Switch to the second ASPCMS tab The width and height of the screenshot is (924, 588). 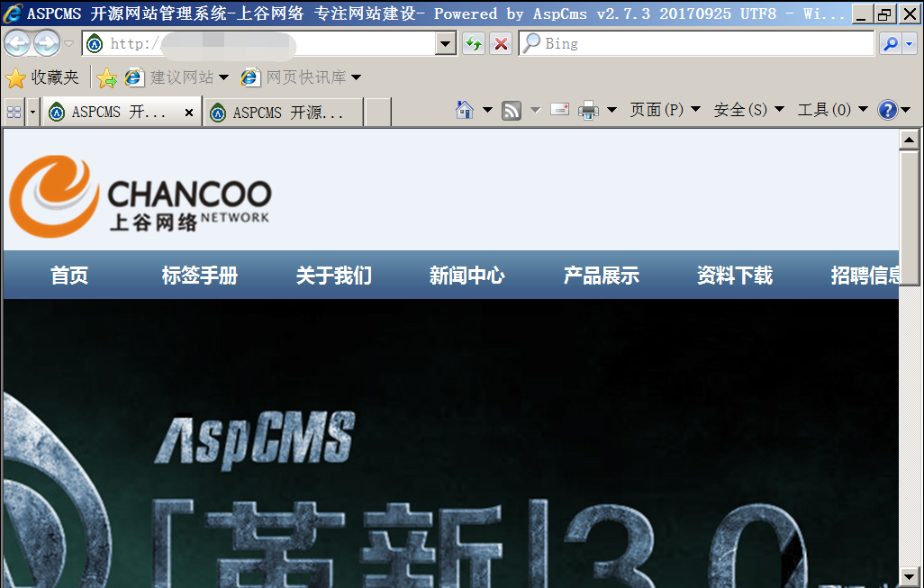pyautogui.click(x=284, y=112)
